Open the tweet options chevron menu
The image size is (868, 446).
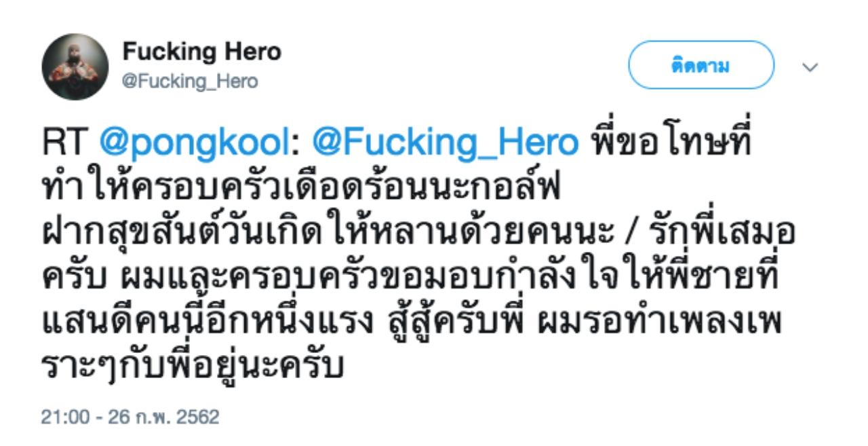coord(810,67)
